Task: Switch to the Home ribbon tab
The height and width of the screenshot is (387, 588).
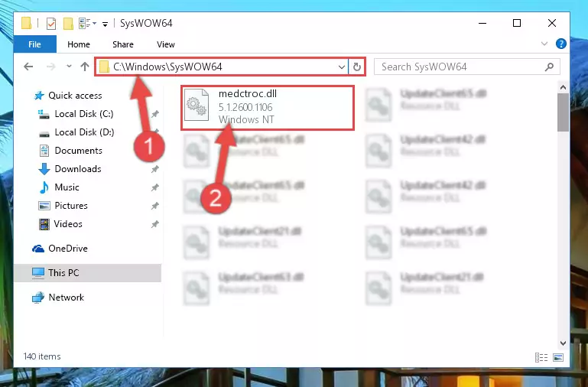Action: [79, 44]
